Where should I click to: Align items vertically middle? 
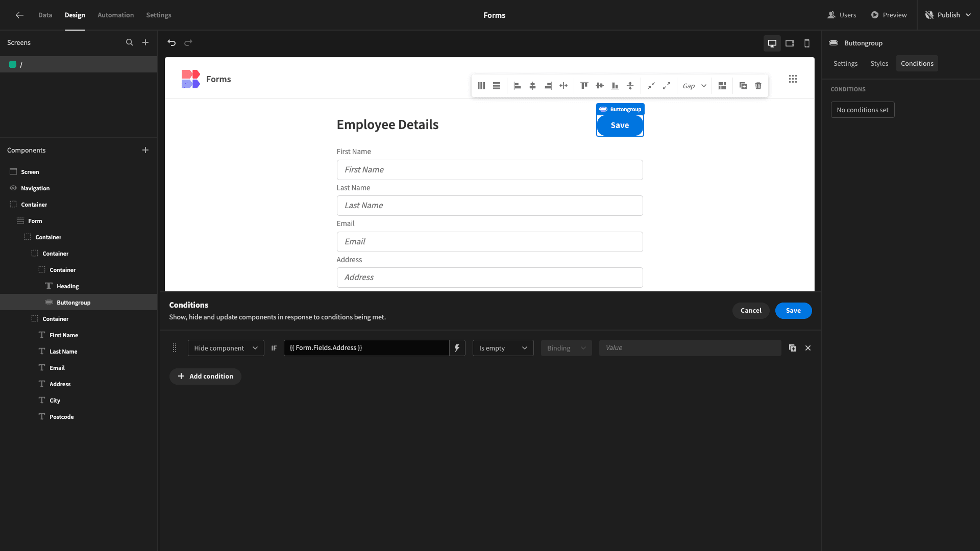click(x=600, y=86)
